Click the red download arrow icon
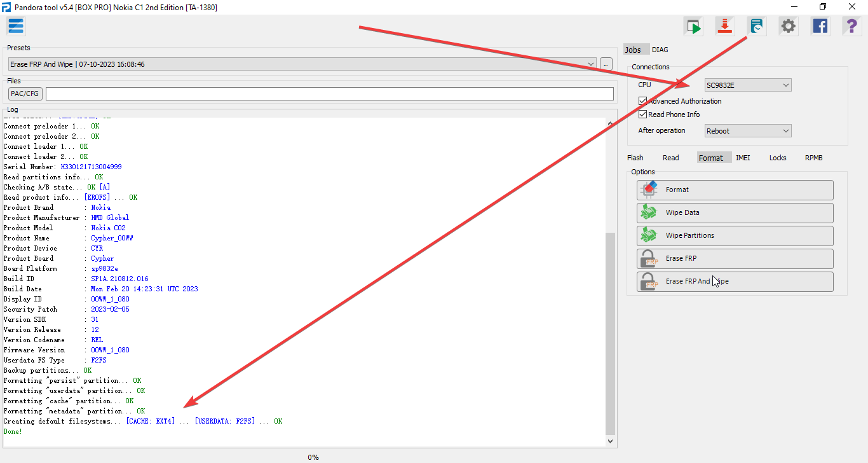 click(x=725, y=26)
